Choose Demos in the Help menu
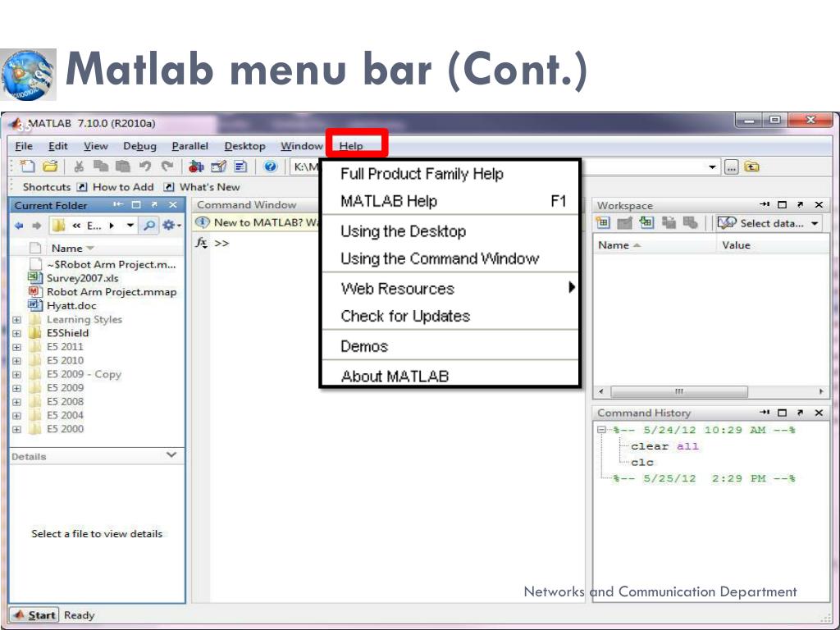Viewport: 840px width, 630px height. coord(450,346)
